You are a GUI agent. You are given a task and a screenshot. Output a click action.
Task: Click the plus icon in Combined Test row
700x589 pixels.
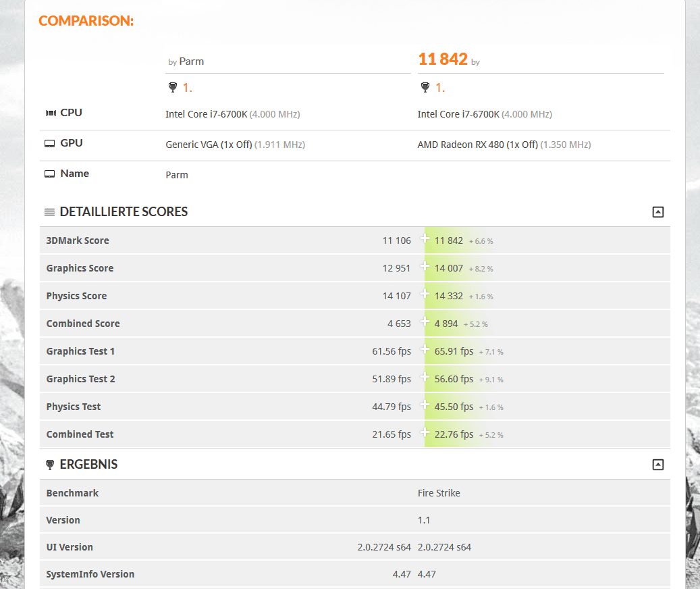pos(425,433)
